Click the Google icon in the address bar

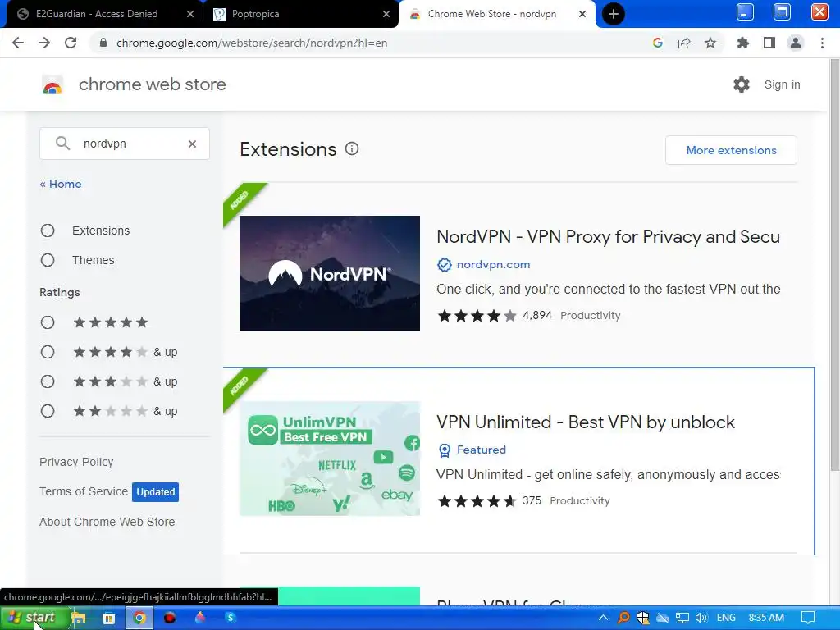tap(658, 43)
